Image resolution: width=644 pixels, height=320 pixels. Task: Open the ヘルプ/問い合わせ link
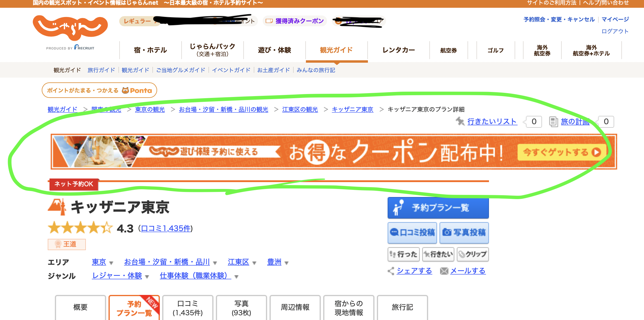point(606,3)
